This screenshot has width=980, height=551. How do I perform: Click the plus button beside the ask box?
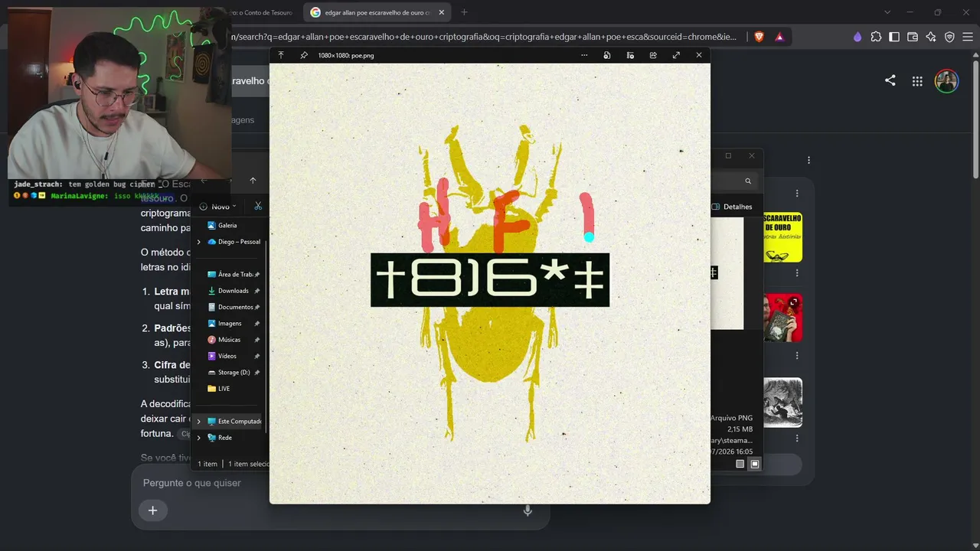pos(152,510)
